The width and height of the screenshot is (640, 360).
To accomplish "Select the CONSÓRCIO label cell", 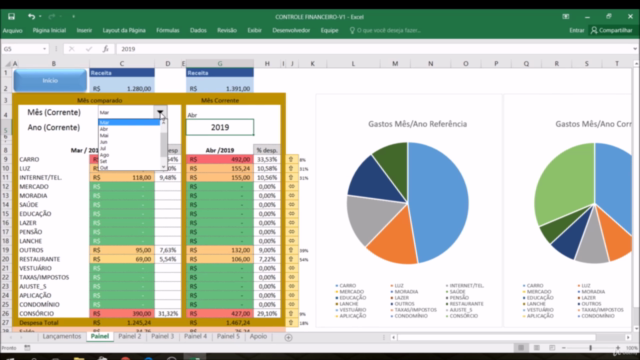I will coord(53,313).
